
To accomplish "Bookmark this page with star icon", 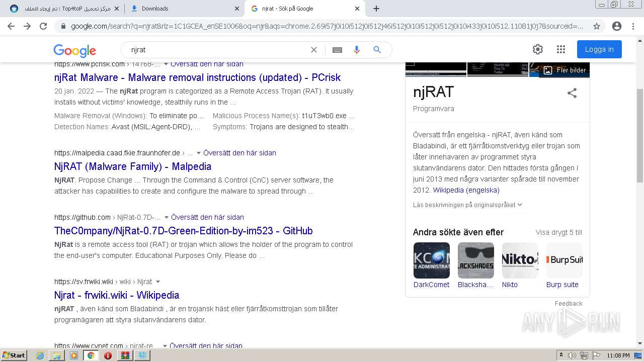I will (597, 26).
